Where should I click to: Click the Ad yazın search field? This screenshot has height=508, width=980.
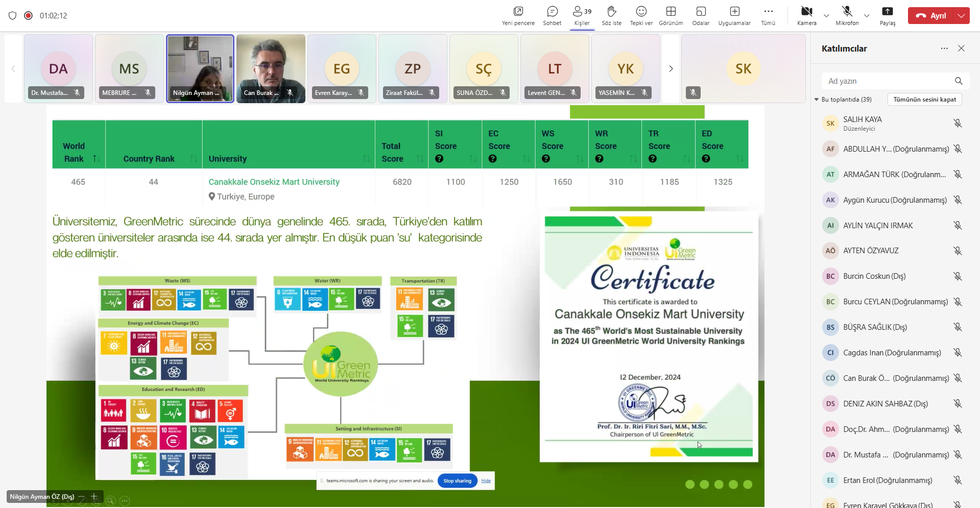tap(889, 81)
